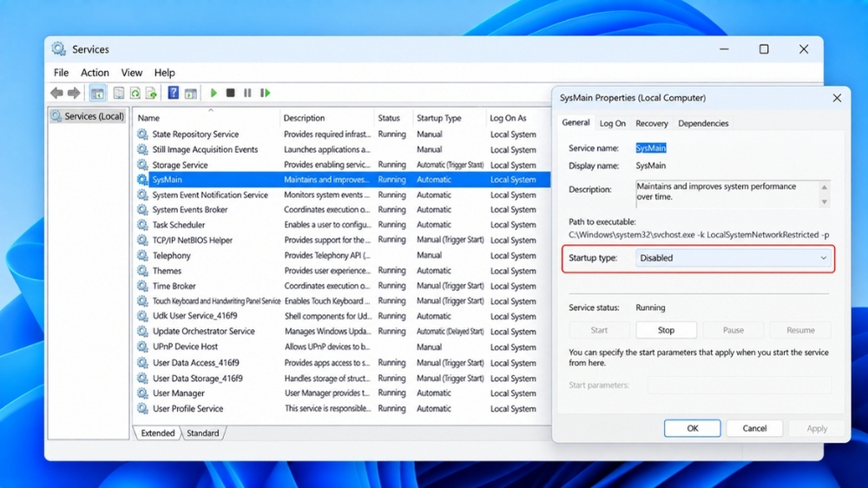Open the Action menu
Image resolution: width=868 pixels, height=488 pixels.
(x=95, y=73)
